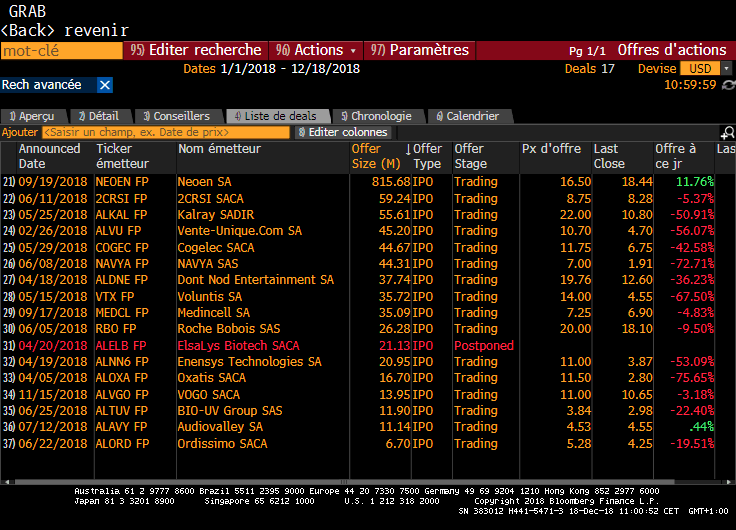Sort by Offer Size (M) column header

click(x=380, y=156)
